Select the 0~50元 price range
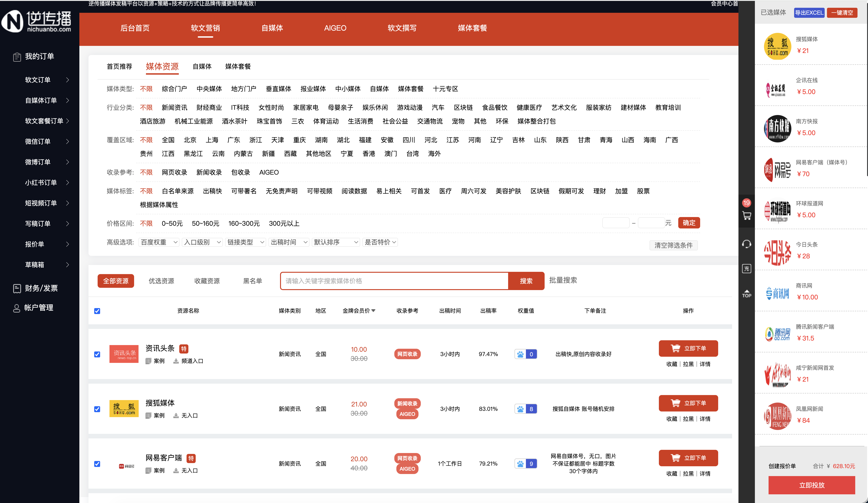The image size is (868, 503). 172,223
